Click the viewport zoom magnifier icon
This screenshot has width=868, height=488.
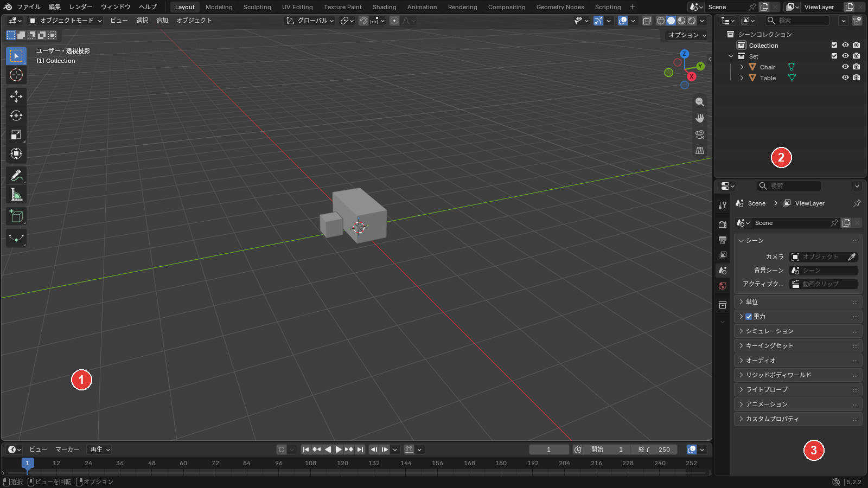point(700,102)
